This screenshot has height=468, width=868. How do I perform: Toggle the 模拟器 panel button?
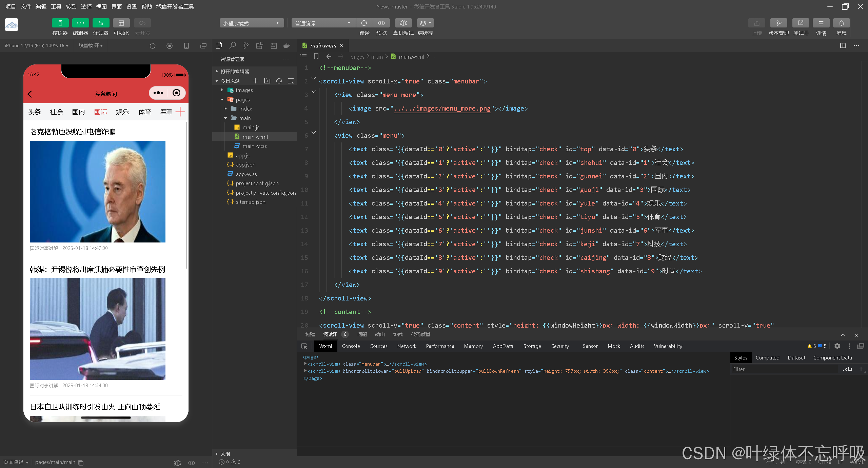[60, 23]
